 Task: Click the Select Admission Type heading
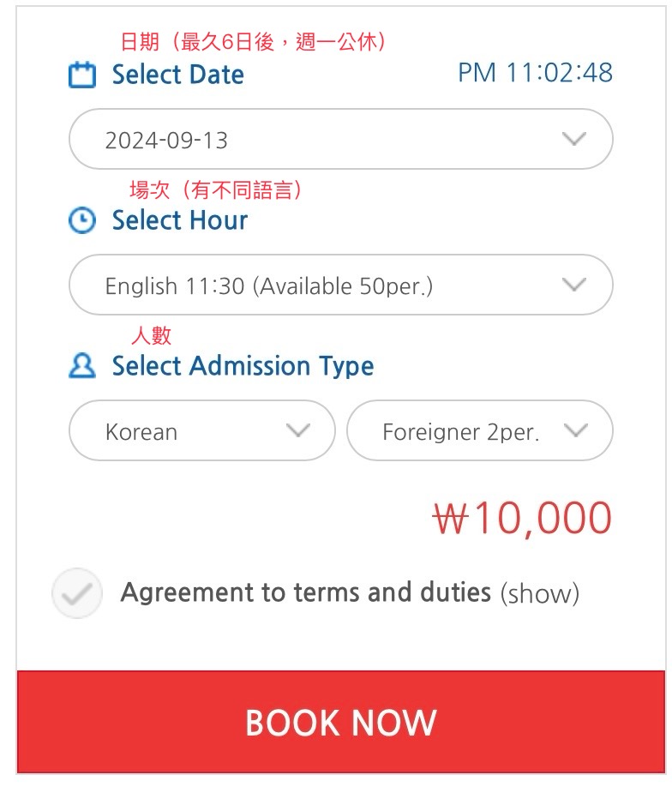[x=243, y=366]
